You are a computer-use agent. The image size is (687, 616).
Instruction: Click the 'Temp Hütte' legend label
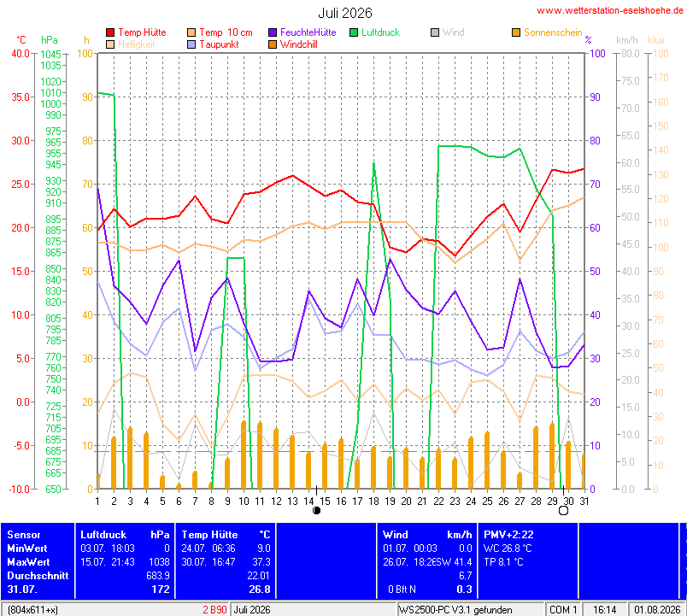(142, 32)
